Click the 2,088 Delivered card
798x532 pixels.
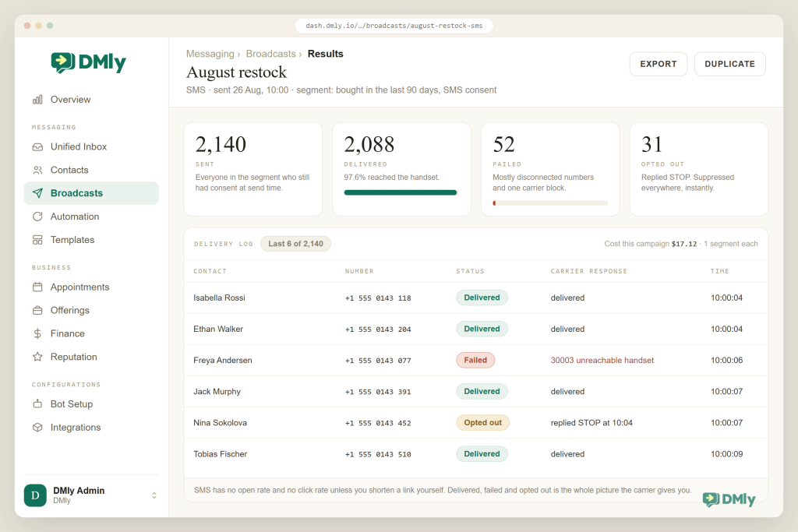click(401, 169)
